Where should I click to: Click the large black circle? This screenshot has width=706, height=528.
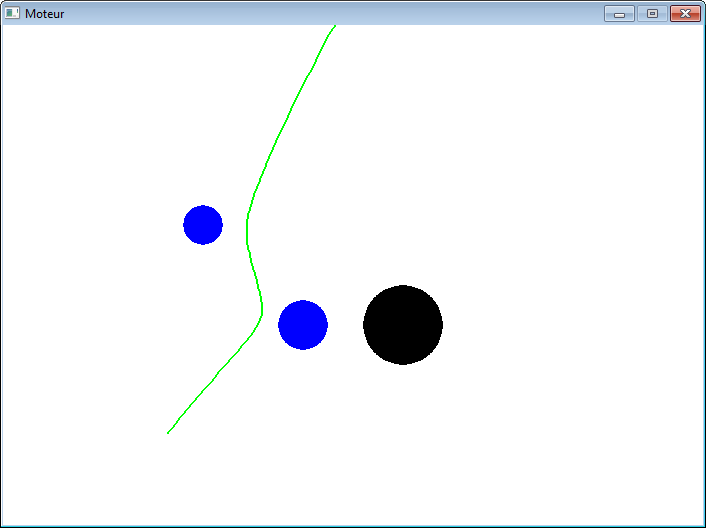(403, 325)
